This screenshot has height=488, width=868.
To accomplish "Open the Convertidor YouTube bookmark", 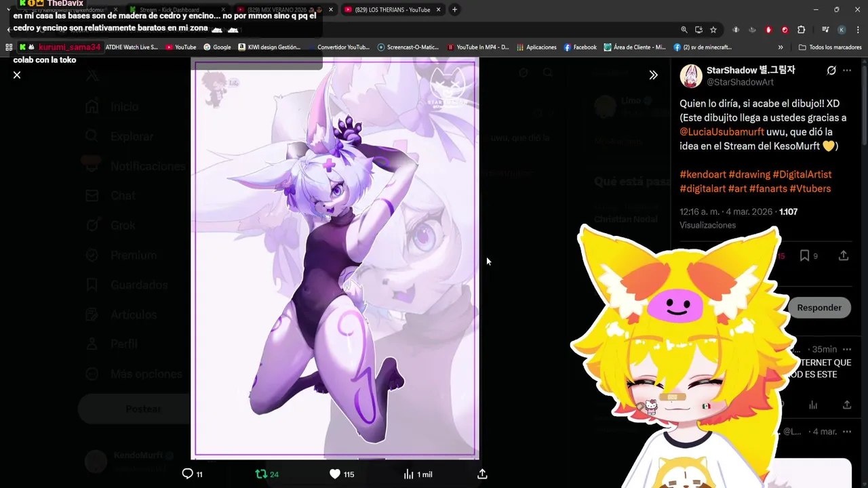I will pyautogui.click(x=338, y=47).
